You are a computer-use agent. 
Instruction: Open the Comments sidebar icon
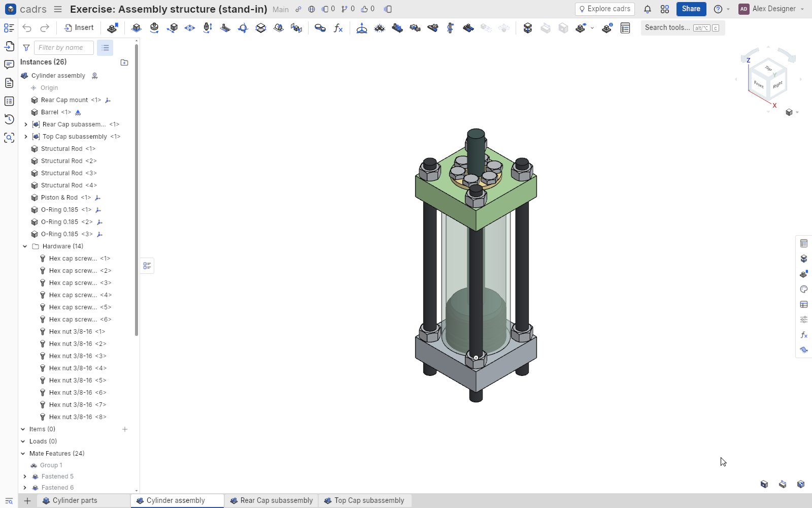click(9, 65)
